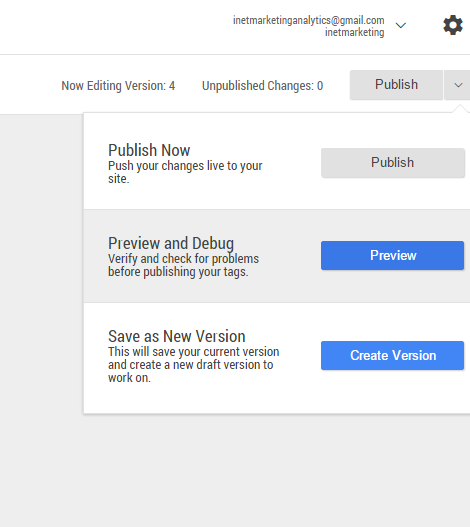Click the Create Version button

pos(393,356)
